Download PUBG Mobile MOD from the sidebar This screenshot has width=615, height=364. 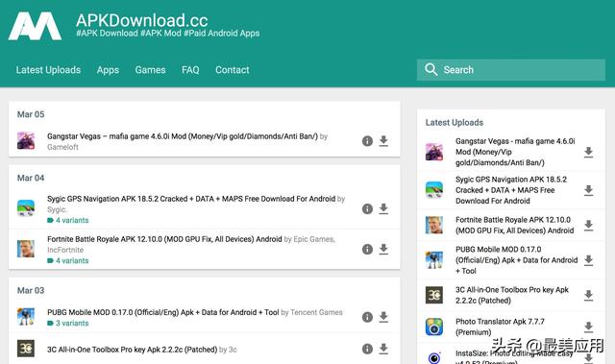[x=588, y=260]
